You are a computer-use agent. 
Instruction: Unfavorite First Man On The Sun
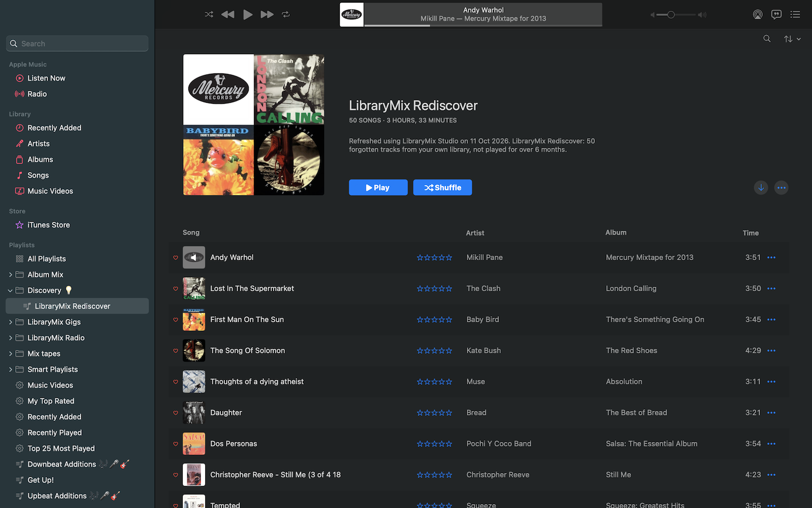pyautogui.click(x=175, y=320)
